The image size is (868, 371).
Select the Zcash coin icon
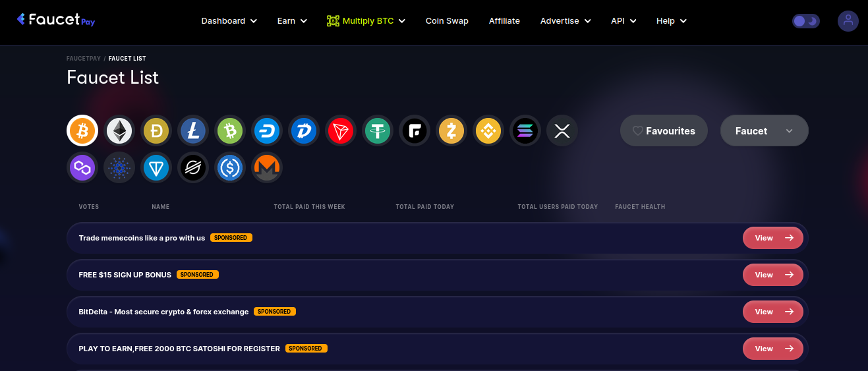(451, 130)
